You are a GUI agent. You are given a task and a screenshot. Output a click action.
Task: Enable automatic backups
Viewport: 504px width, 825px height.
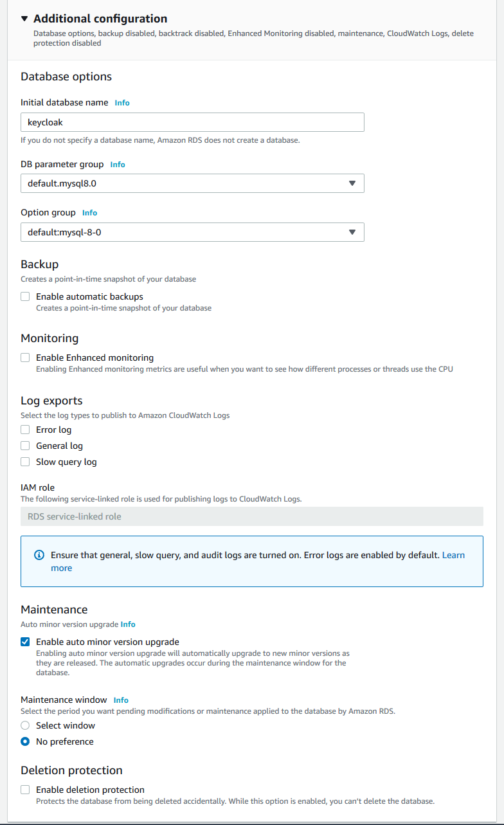[x=24, y=296]
